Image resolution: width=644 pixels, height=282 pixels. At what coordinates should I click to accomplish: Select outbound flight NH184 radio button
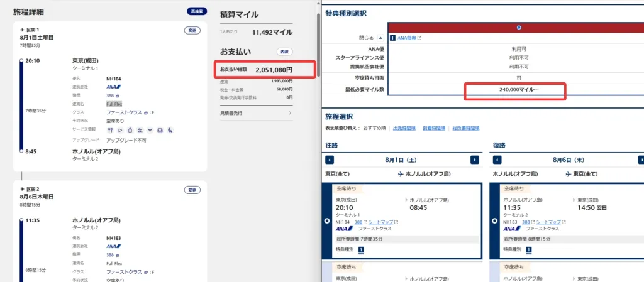327,220
